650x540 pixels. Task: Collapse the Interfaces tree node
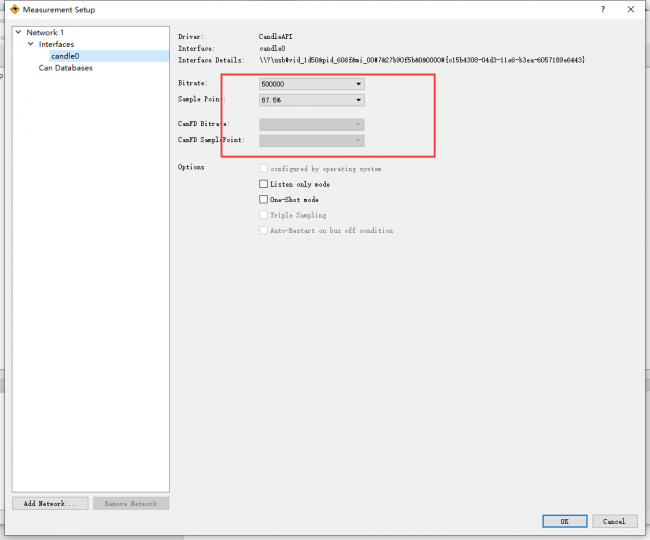(31, 44)
